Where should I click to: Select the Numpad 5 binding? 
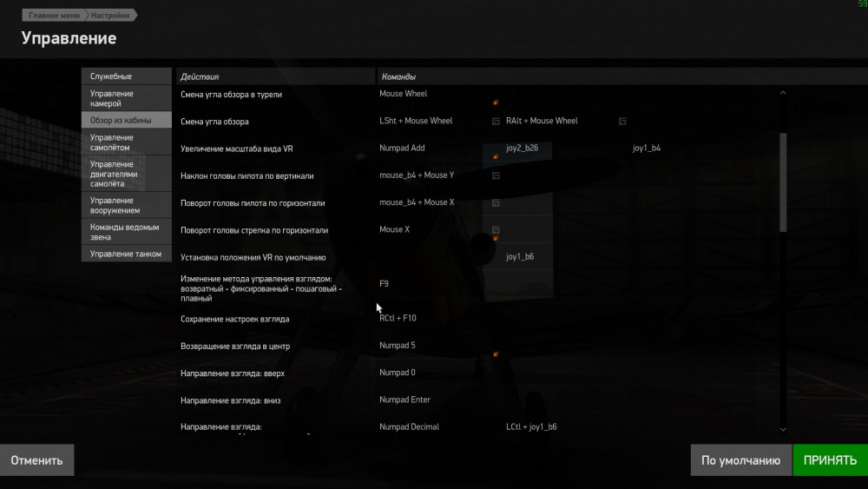point(397,345)
